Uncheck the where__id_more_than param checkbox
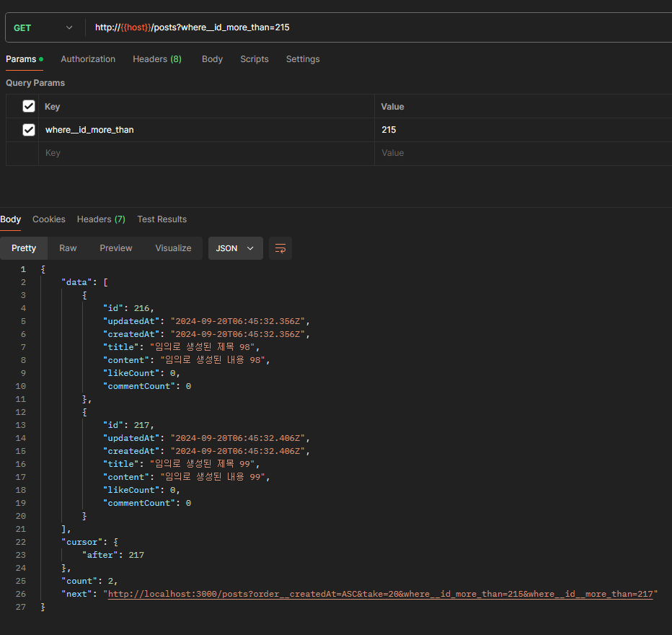This screenshot has width=672, height=635. 29,129
